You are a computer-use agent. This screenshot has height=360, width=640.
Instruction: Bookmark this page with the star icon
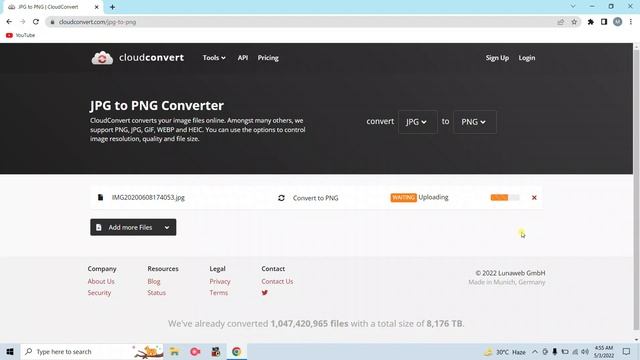(574, 22)
